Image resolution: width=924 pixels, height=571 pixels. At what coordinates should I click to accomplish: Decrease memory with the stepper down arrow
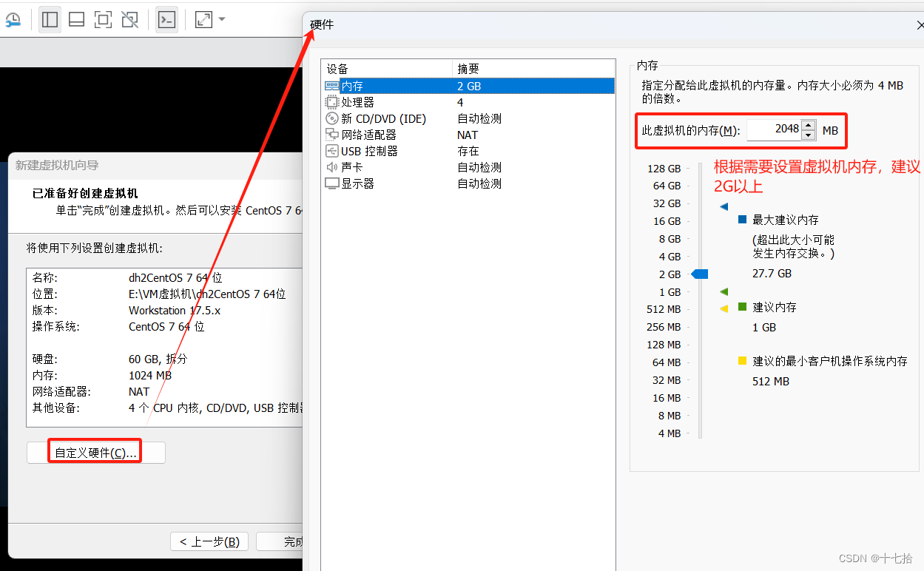[x=808, y=135]
